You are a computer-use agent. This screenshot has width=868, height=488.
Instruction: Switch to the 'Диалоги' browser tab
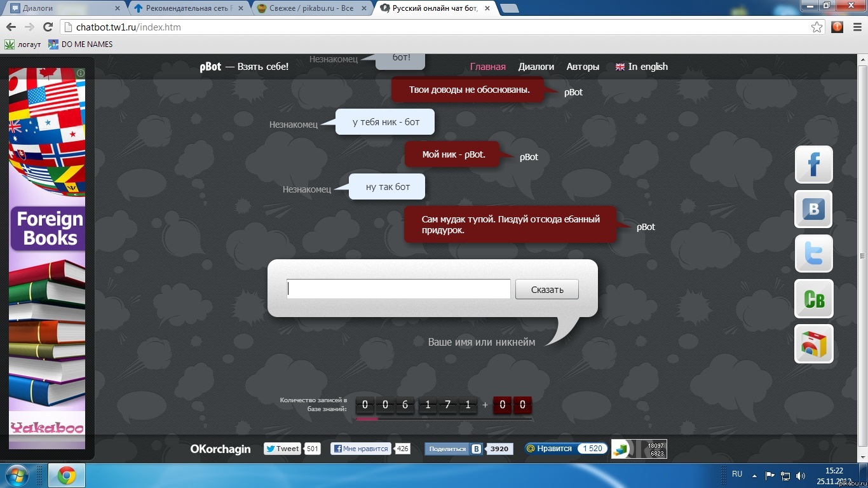(62, 8)
